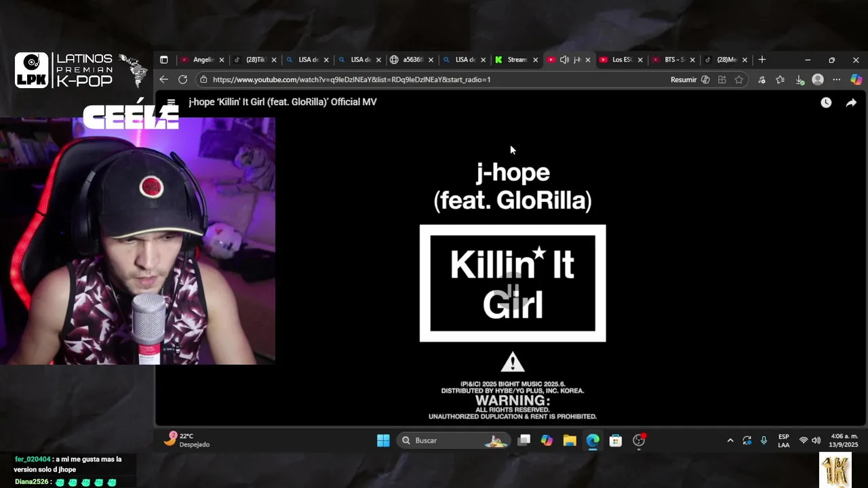The image size is (868, 488).
Task: Close the Los ESC tab
Action: point(639,60)
